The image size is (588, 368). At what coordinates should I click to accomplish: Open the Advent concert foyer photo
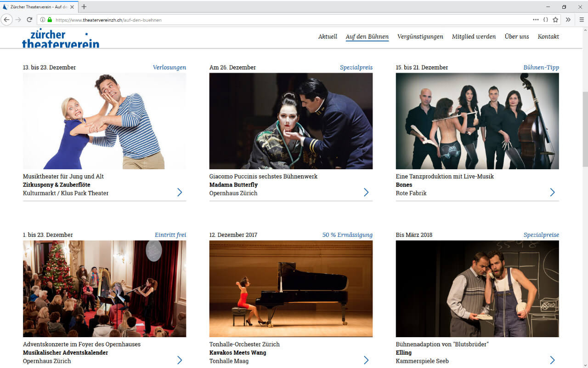(105, 289)
